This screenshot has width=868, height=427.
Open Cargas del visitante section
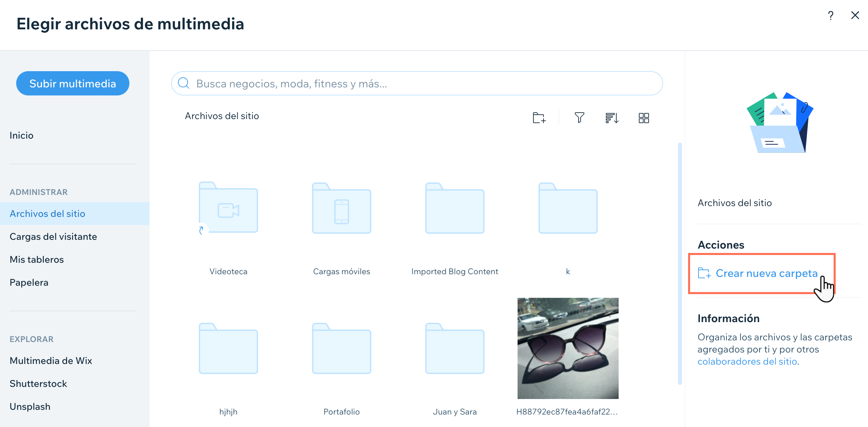pos(53,236)
